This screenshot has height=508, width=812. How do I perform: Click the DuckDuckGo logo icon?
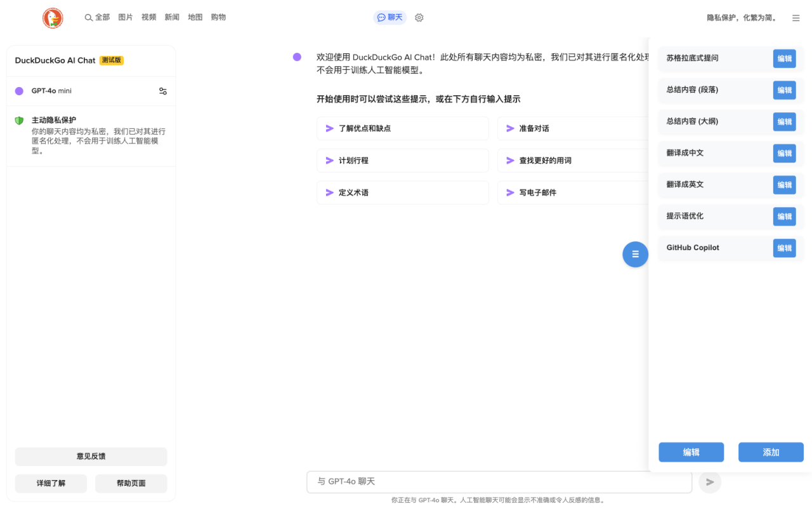point(53,18)
